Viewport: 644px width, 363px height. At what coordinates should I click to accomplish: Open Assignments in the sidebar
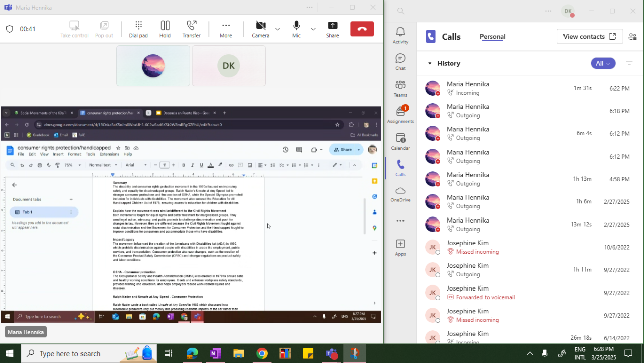coord(400,114)
